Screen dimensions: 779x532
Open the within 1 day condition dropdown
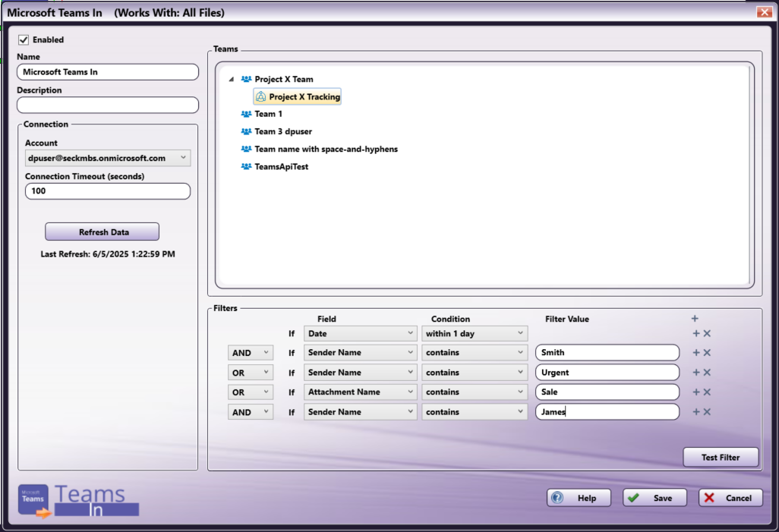point(475,333)
